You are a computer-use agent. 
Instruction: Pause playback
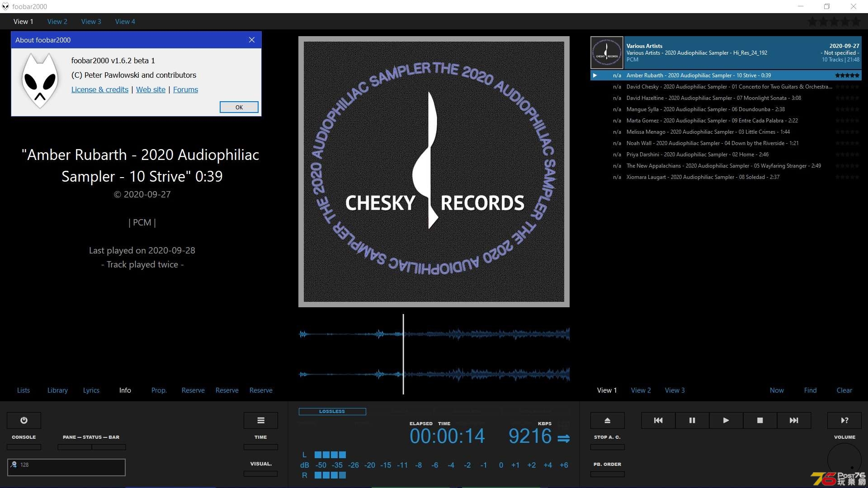tap(692, 420)
